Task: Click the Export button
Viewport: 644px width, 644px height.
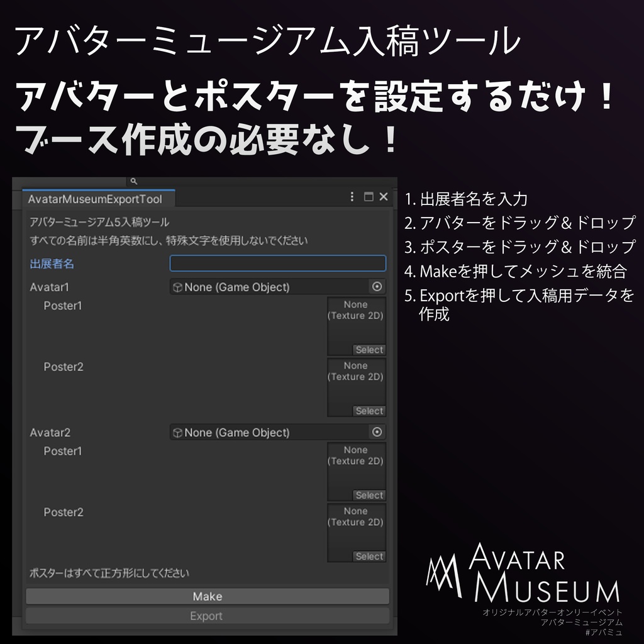Action: (208, 616)
